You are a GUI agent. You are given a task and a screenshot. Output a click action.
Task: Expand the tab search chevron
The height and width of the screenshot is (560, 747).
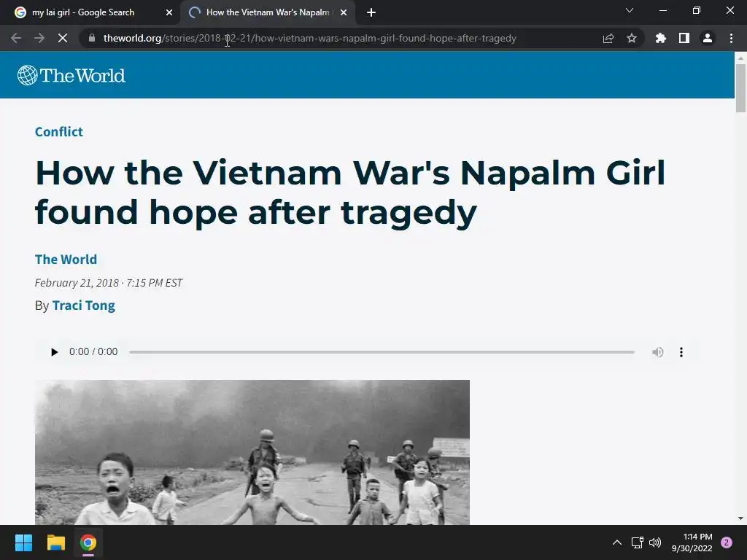630,10
